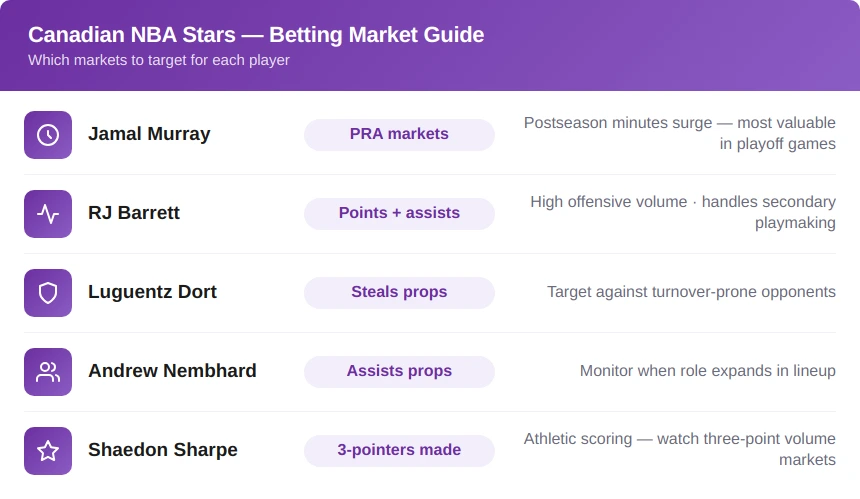
Task: Select the 3-pointers made pill
Action: (x=399, y=451)
